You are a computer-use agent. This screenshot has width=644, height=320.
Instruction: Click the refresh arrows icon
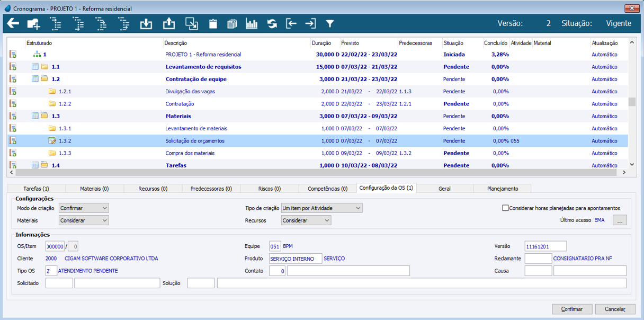tap(272, 23)
